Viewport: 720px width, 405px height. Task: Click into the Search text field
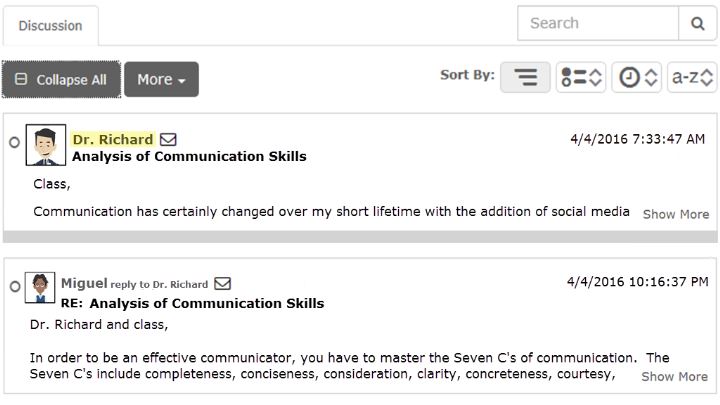click(x=598, y=23)
